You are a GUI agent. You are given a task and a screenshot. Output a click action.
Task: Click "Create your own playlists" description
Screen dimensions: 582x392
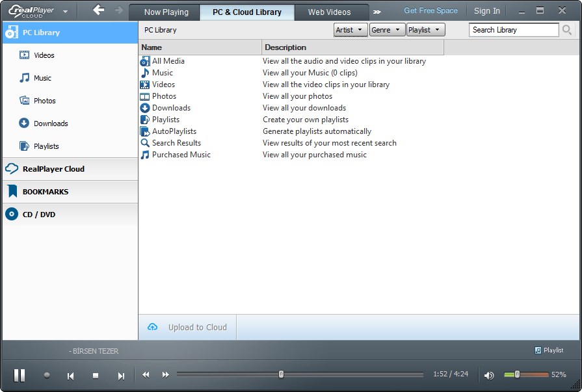(x=306, y=120)
